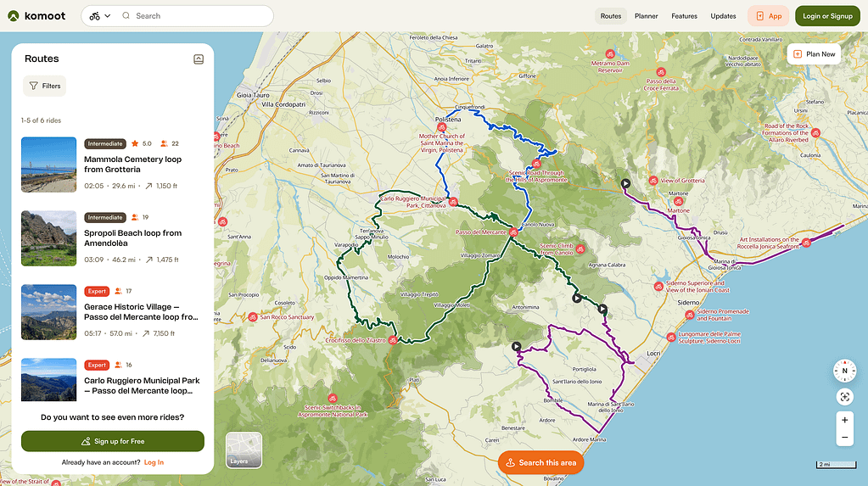868x486 pixels.
Task: Open the Features menu item
Action: point(684,16)
